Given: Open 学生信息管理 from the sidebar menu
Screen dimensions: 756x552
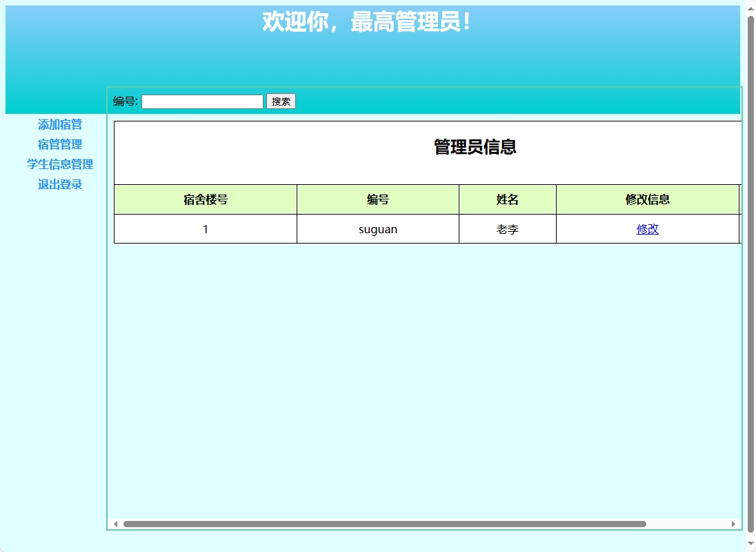Looking at the screenshot, I should click(x=60, y=164).
